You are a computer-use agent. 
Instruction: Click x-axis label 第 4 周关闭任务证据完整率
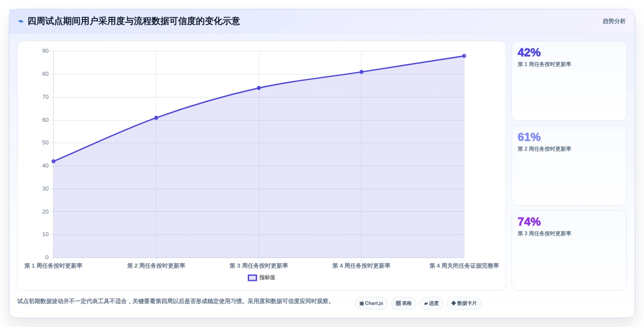point(464,266)
